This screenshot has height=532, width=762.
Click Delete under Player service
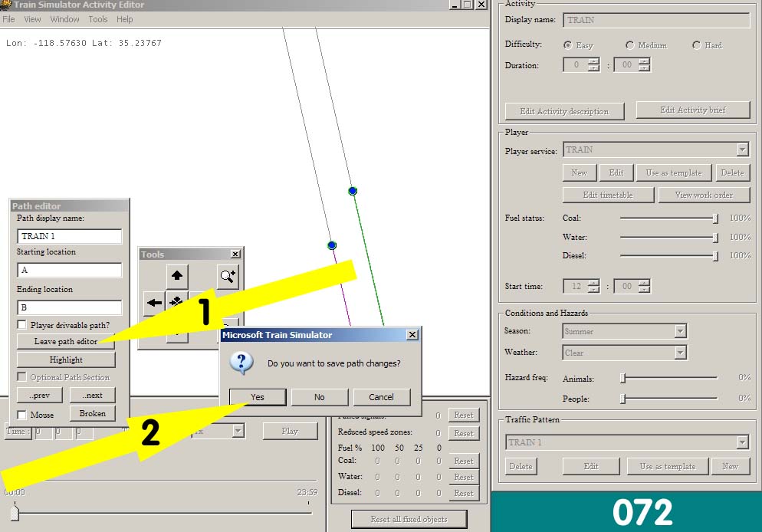(x=732, y=172)
